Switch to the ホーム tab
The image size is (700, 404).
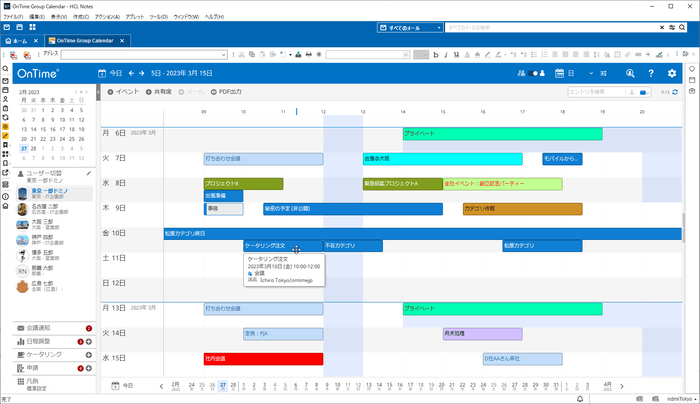(28, 40)
